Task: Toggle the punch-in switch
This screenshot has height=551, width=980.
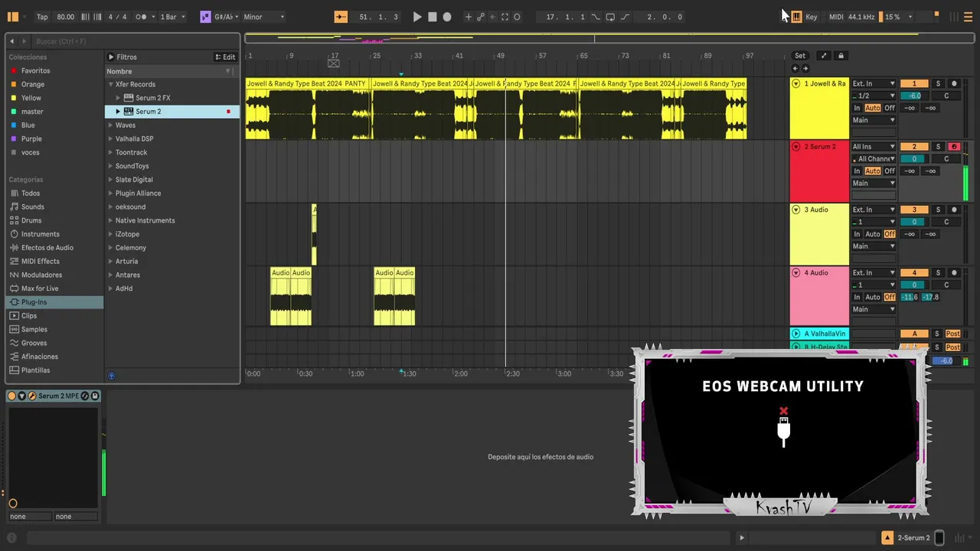Action: pyautogui.click(x=596, y=17)
